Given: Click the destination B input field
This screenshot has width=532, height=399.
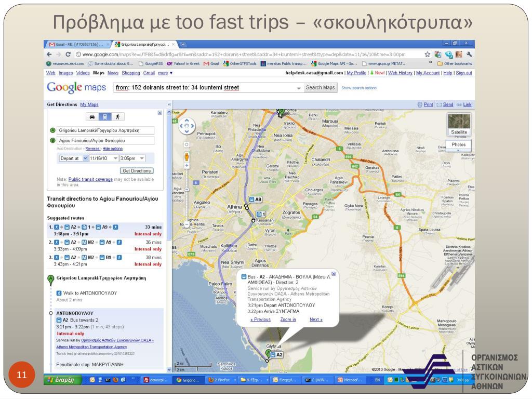Looking at the screenshot, I should (x=105, y=140).
